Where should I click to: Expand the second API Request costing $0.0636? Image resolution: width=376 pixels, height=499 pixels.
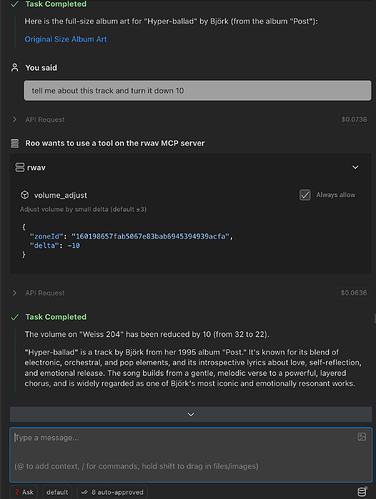pyautogui.click(x=14, y=293)
